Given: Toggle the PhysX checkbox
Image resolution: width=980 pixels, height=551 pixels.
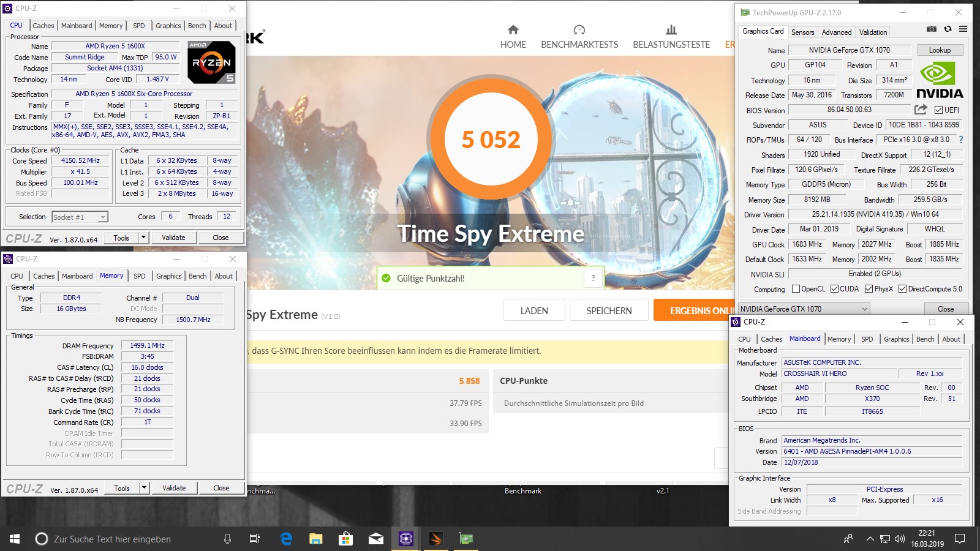Looking at the screenshot, I should 869,289.
